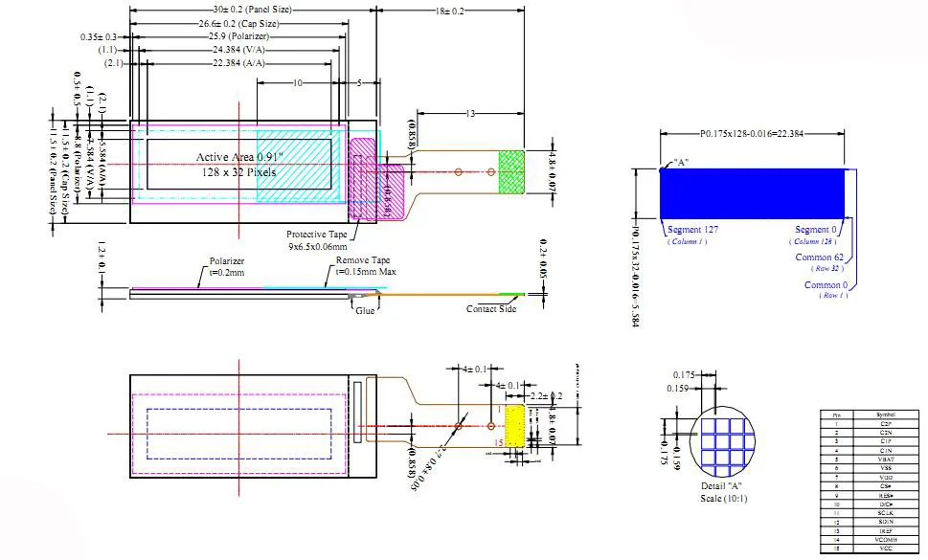This screenshot has width=928, height=560.
Task: Click the '( Column 1 )' annotation
Action: (687, 241)
